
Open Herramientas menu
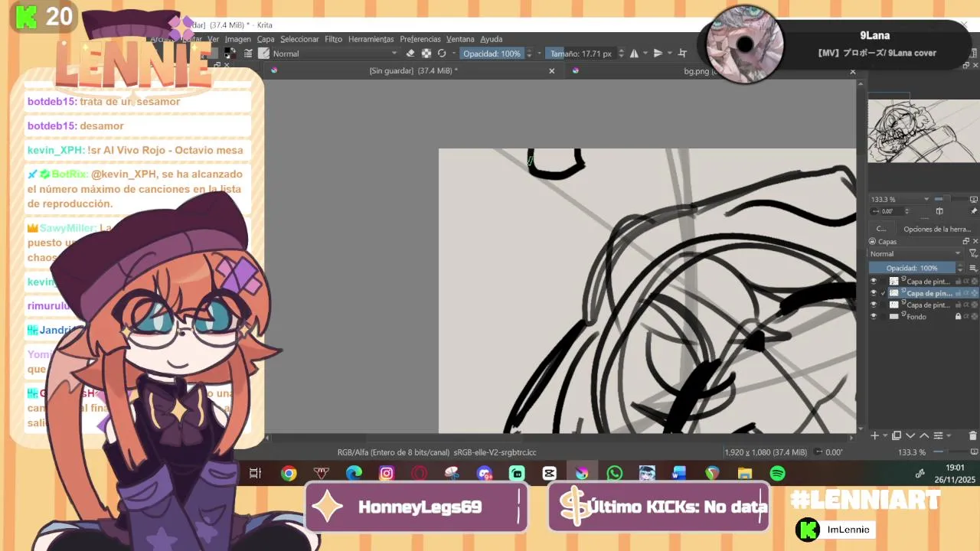click(x=371, y=39)
